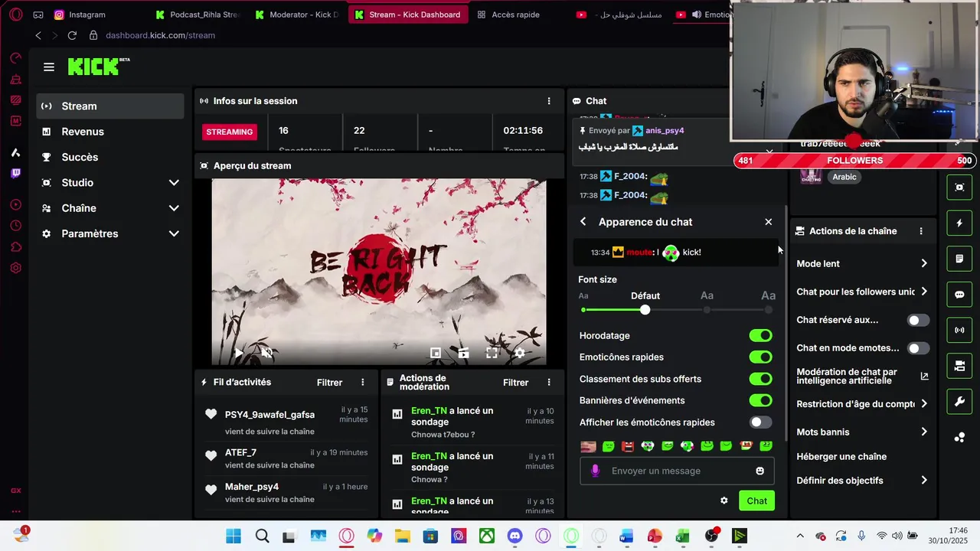Enable Afficher les émoticônes rapides

pyautogui.click(x=760, y=422)
